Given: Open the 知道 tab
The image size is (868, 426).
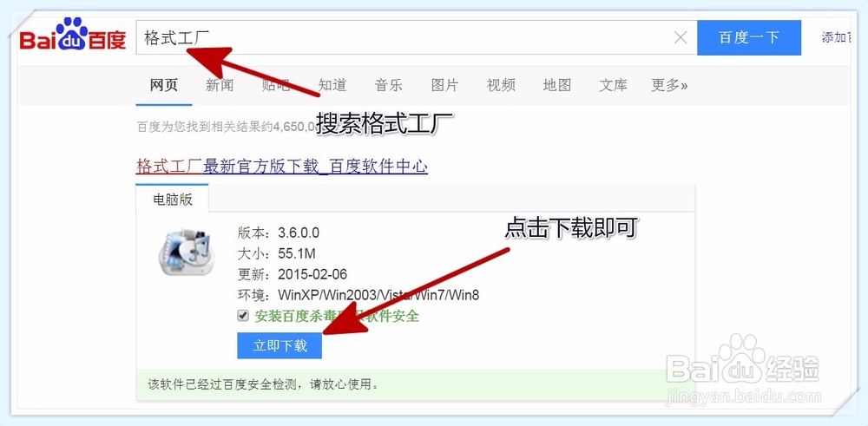Looking at the screenshot, I should (332, 85).
